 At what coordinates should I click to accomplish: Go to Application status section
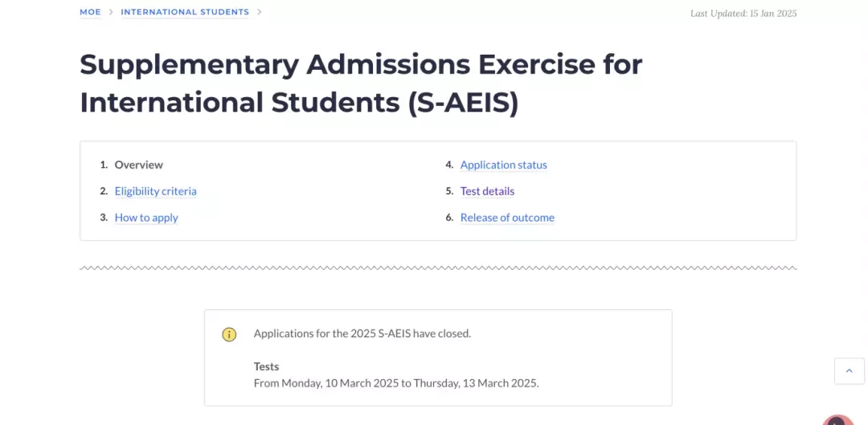504,165
